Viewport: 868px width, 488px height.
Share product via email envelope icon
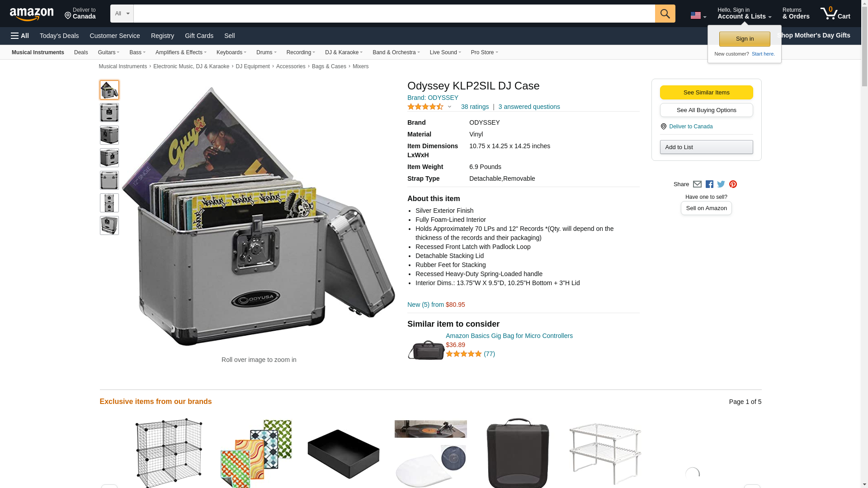point(697,184)
